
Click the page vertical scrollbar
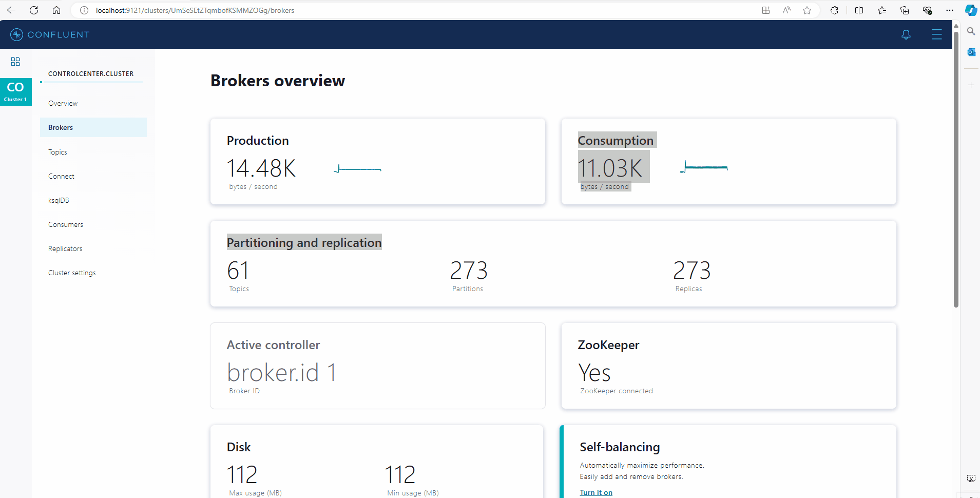[956, 169]
